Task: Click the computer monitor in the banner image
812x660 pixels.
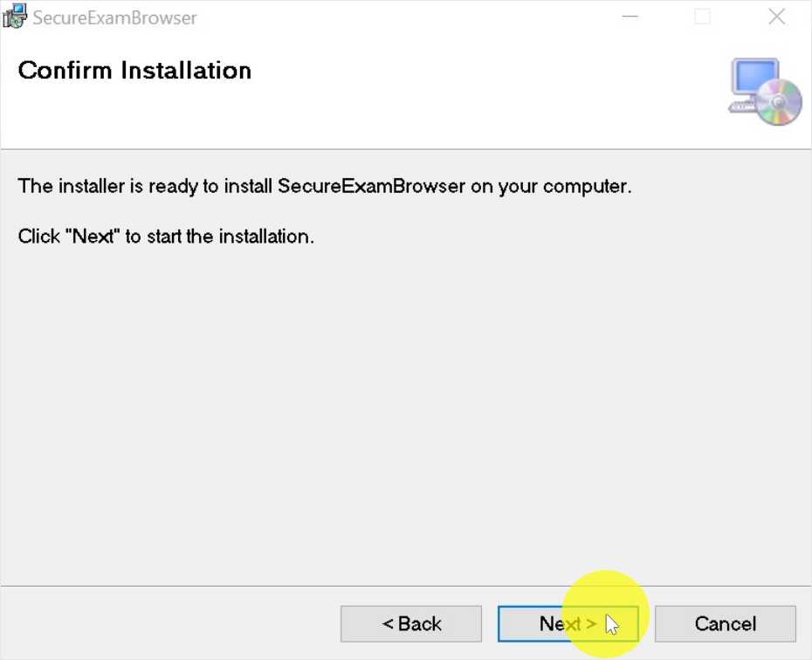Action: pyautogui.click(x=754, y=79)
